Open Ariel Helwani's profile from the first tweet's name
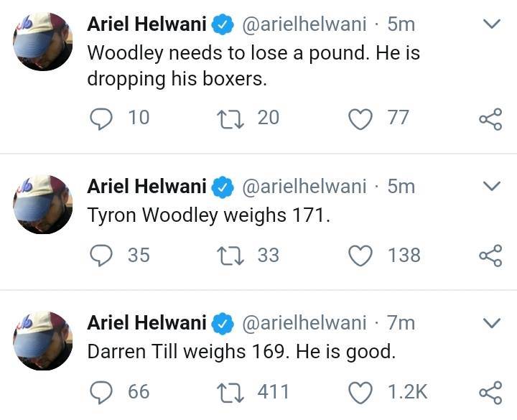This screenshot has width=517, height=420. click(146, 24)
